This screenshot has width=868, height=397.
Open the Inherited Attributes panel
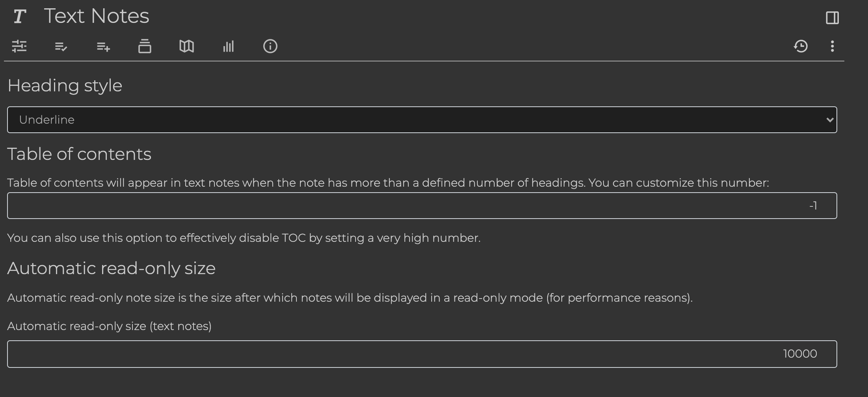(x=103, y=46)
